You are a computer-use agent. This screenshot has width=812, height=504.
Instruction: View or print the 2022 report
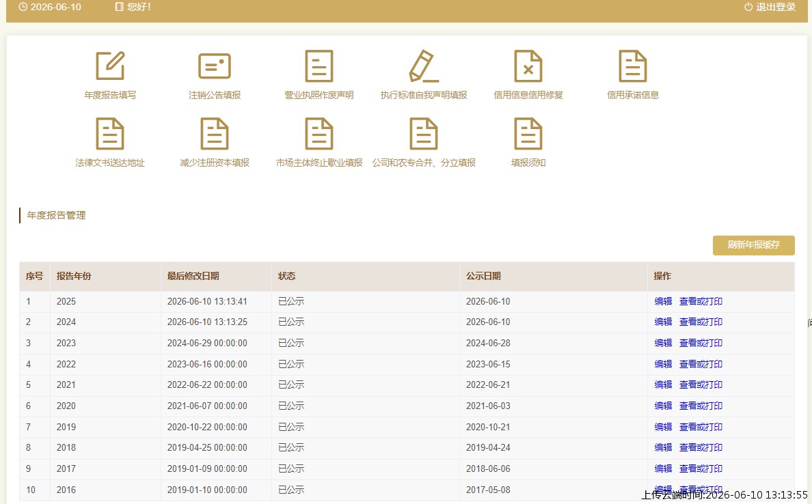701,364
